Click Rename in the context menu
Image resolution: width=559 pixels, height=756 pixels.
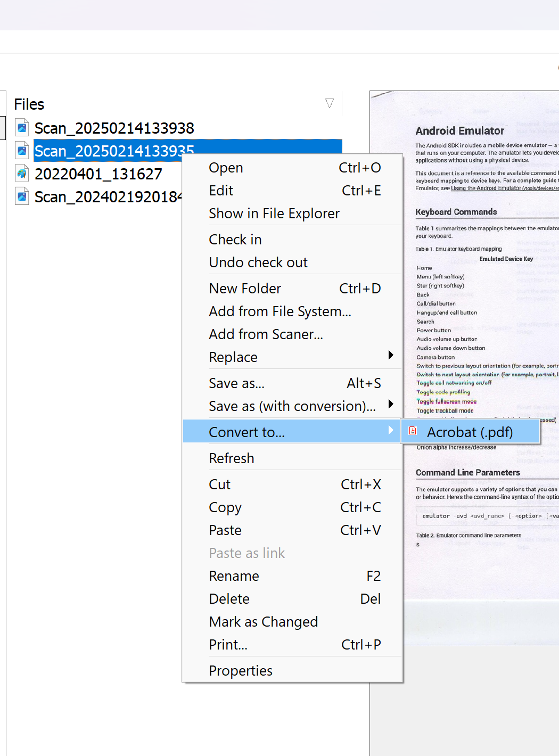tap(234, 576)
